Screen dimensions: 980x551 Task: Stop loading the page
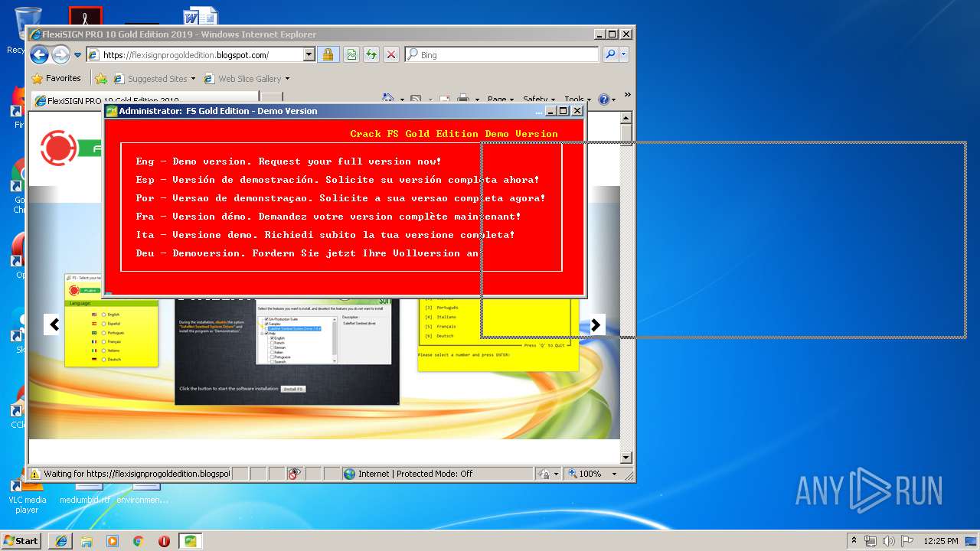tap(391, 55)
